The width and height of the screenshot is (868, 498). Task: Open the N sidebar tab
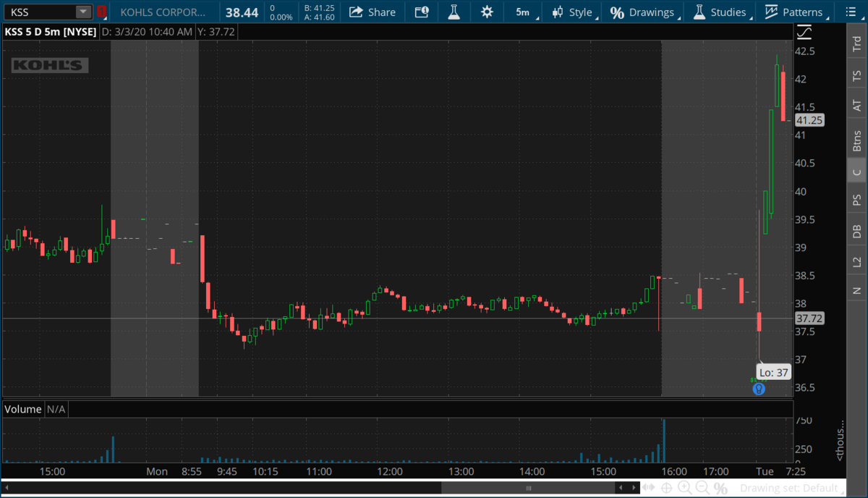pos(856,290)
